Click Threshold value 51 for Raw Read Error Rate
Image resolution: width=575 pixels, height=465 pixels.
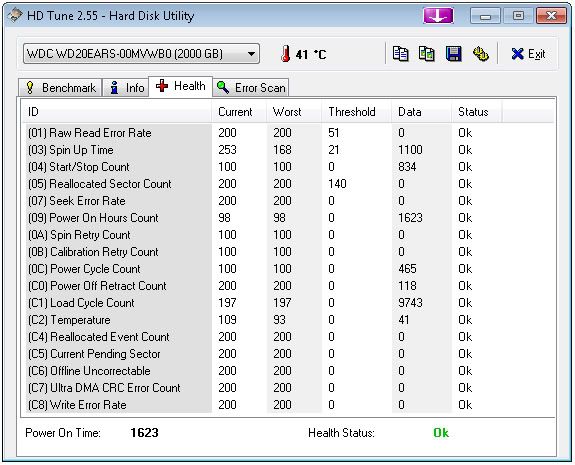[x=334, y=133]
